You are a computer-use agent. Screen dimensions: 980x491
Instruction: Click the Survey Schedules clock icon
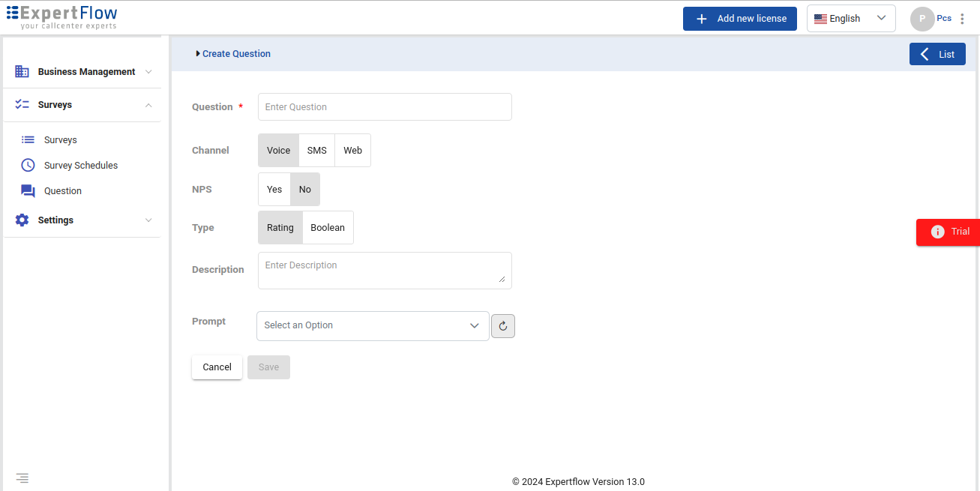(28, 166)
